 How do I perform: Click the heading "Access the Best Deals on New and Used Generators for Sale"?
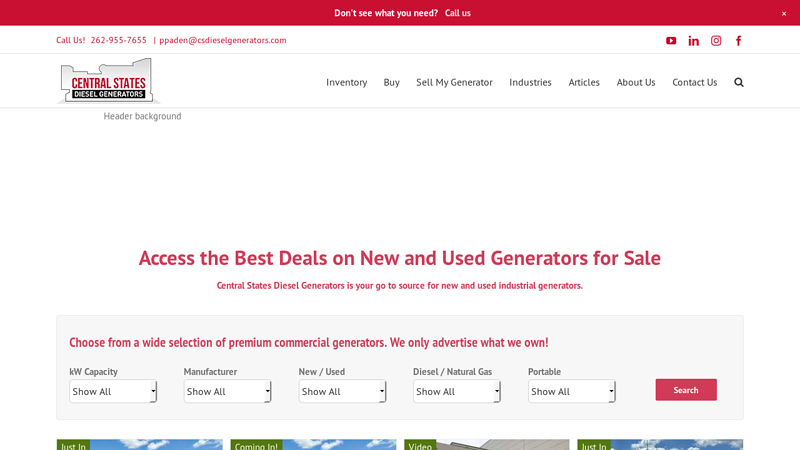coord(399,258)
